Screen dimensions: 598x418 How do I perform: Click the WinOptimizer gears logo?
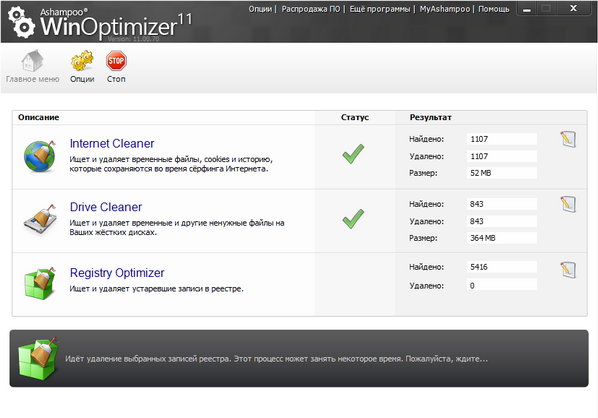[x=22, y=23]
